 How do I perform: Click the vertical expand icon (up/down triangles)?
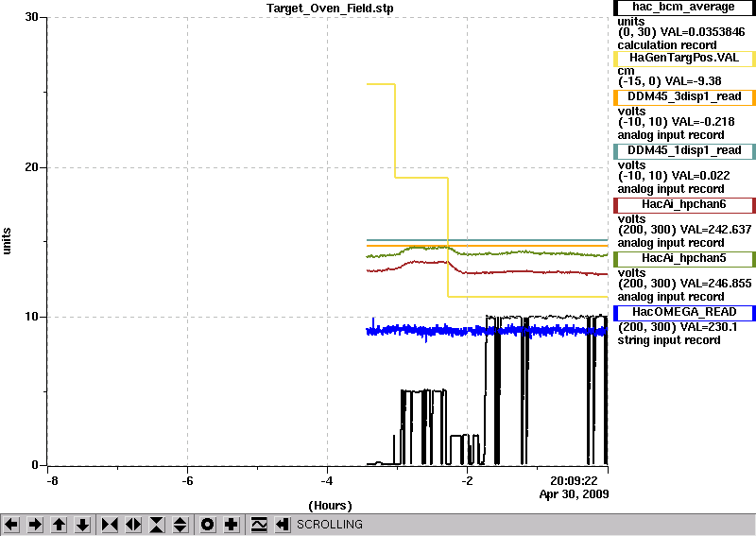click(x=180, y=525)
